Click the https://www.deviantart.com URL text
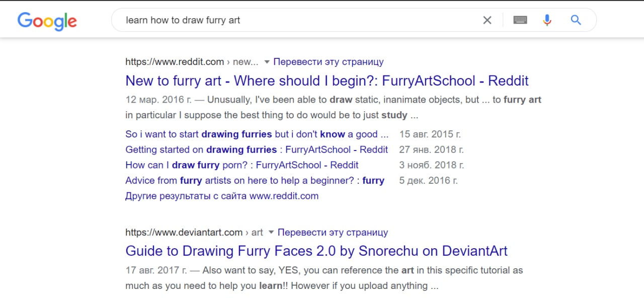 coord(184,233)
